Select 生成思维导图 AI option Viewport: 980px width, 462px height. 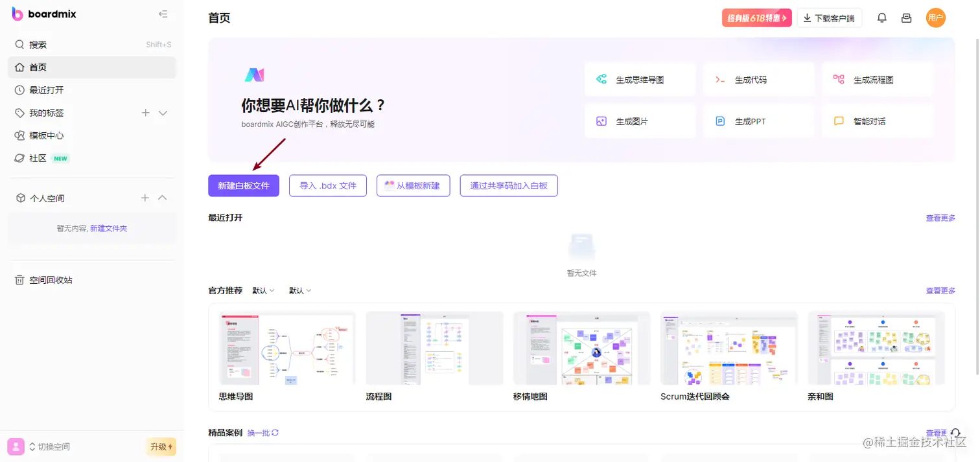pyautogui.click(x=640, y=80)
